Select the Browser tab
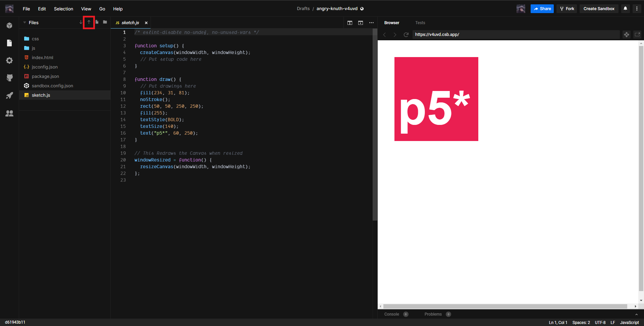 tap(392, 23)
